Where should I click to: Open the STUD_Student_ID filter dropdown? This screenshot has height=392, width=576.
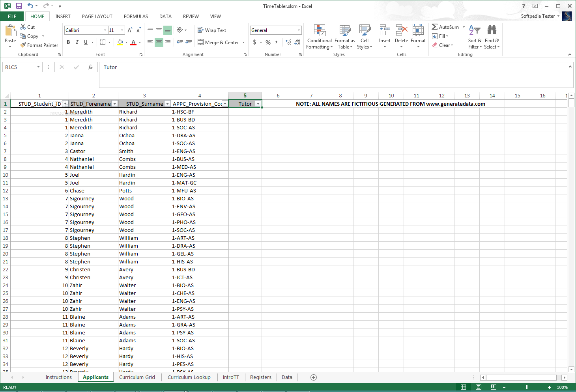point(65,104)
